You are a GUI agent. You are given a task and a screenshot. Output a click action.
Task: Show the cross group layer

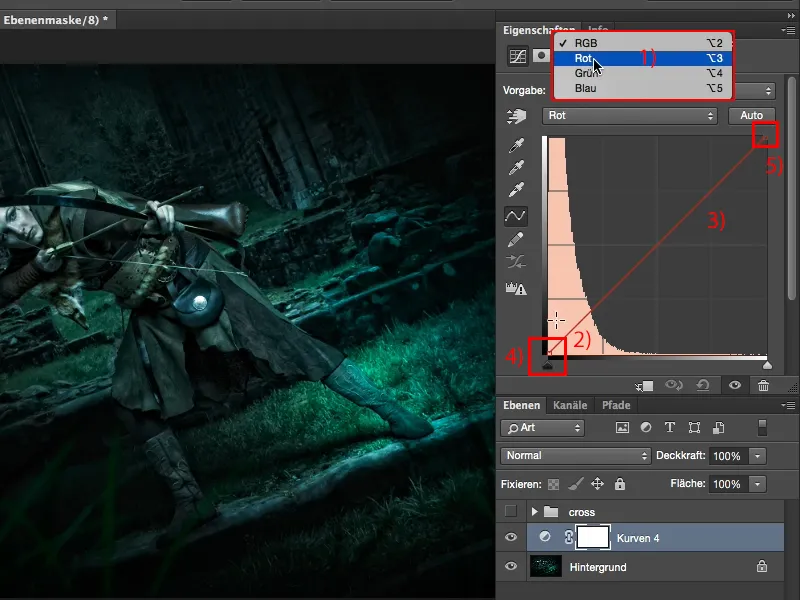coord(511,511)
